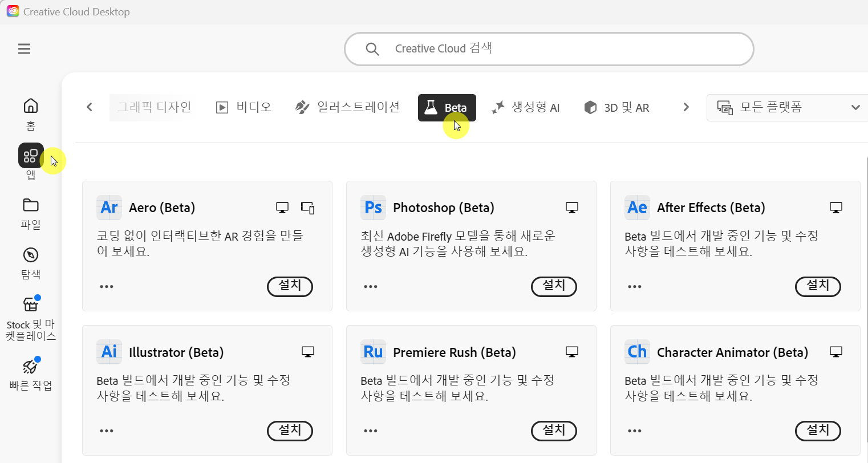Click the Aero (Beta) app icon
Viewport: 868px width, 463px height.
pos(109,208)
